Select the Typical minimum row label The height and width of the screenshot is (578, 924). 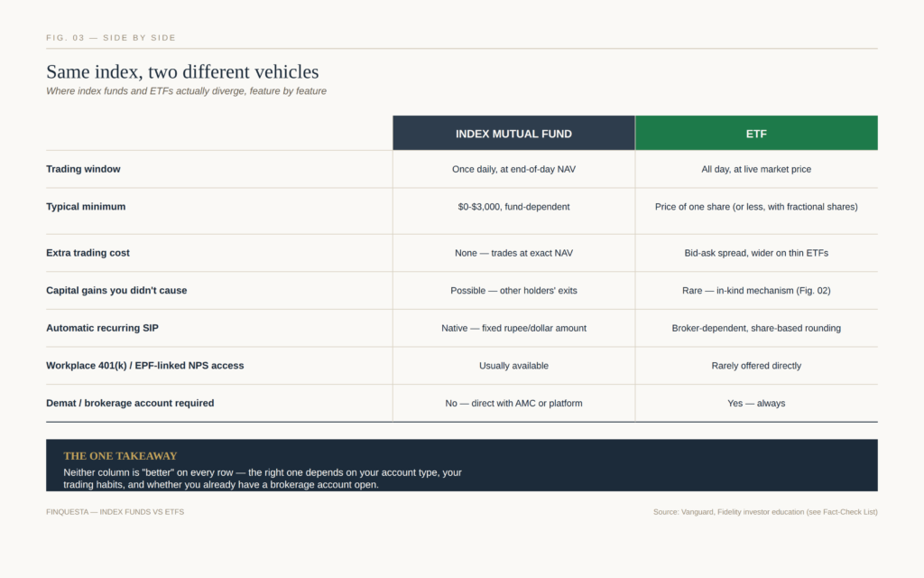tap(86, 207)
